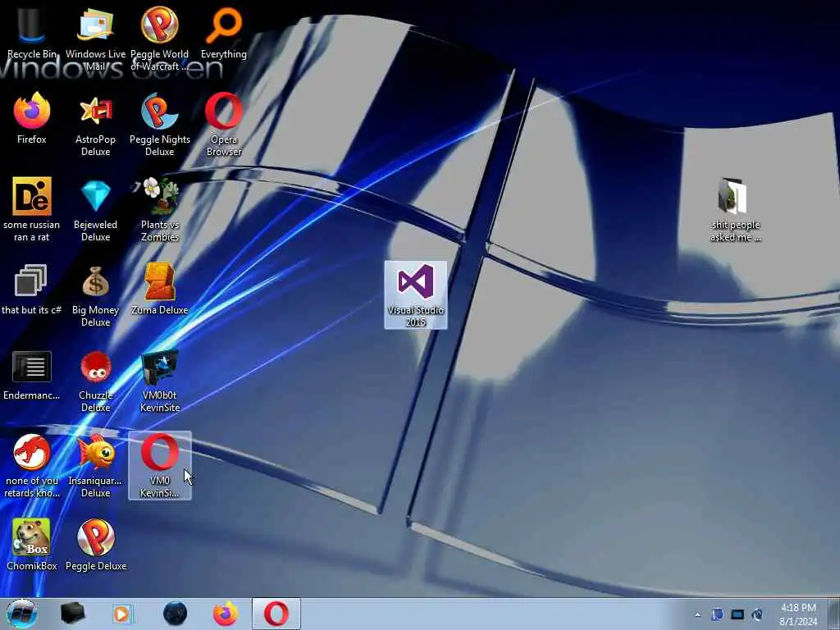This screenshot has width=840, height=630.
Task: Select the 'none of you' red icon
Action: 32,465
